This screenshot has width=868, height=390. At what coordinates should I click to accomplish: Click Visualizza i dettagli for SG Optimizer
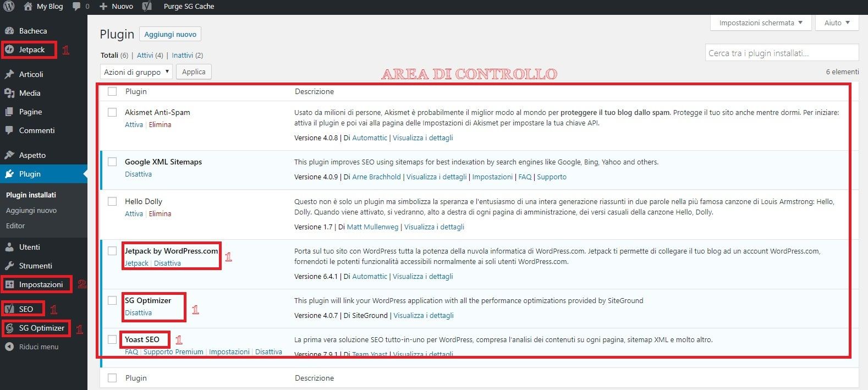coord(424,316)
